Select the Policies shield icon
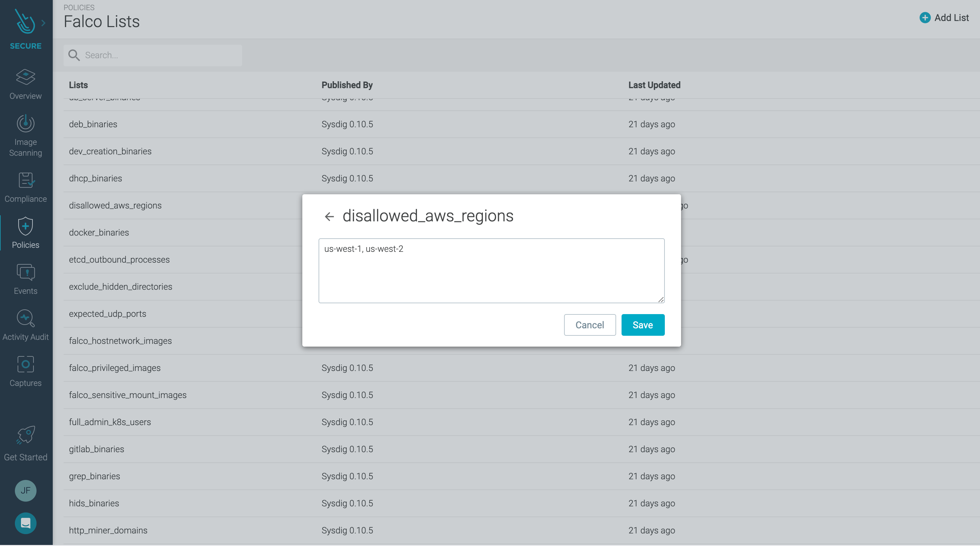 click(x=25, y=226)
